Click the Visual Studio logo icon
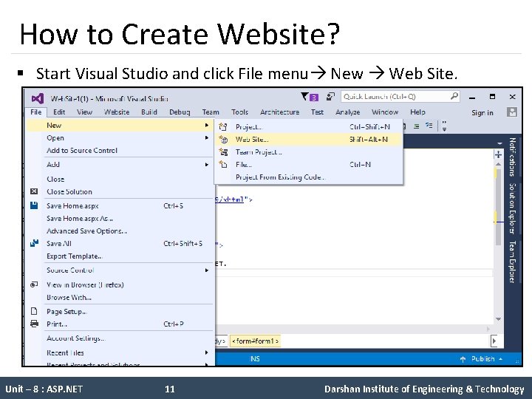 click(38, 99)
